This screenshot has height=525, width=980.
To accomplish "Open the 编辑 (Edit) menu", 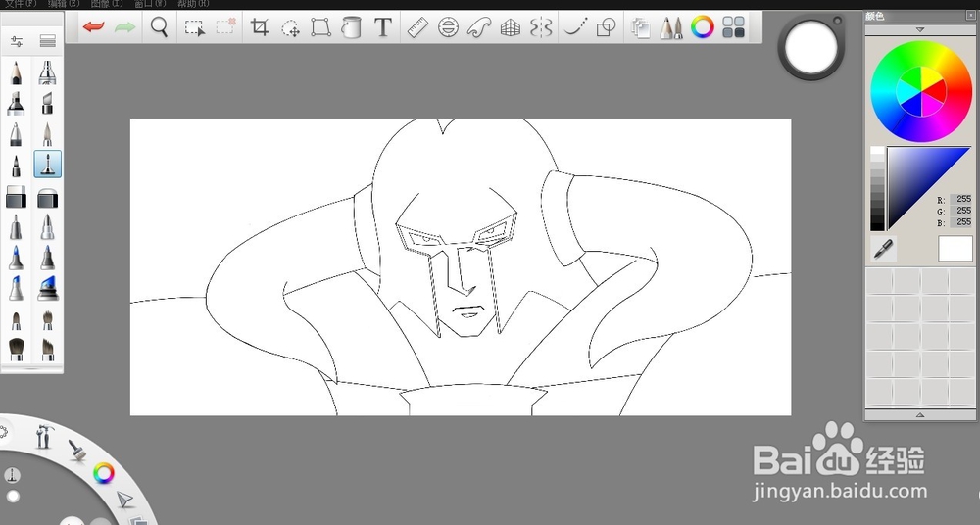I will pos(64,4).
